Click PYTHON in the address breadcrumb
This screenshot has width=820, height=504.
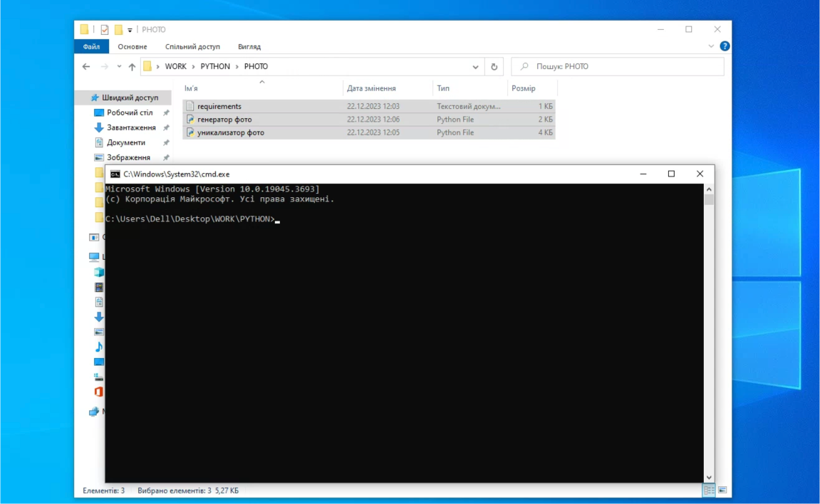pos(215,66)
